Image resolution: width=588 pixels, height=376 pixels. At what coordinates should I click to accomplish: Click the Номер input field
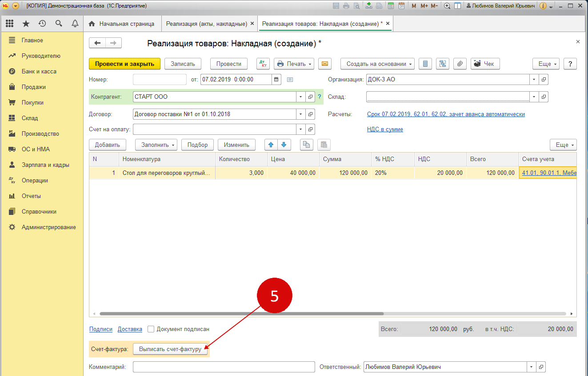click(160, 80)
